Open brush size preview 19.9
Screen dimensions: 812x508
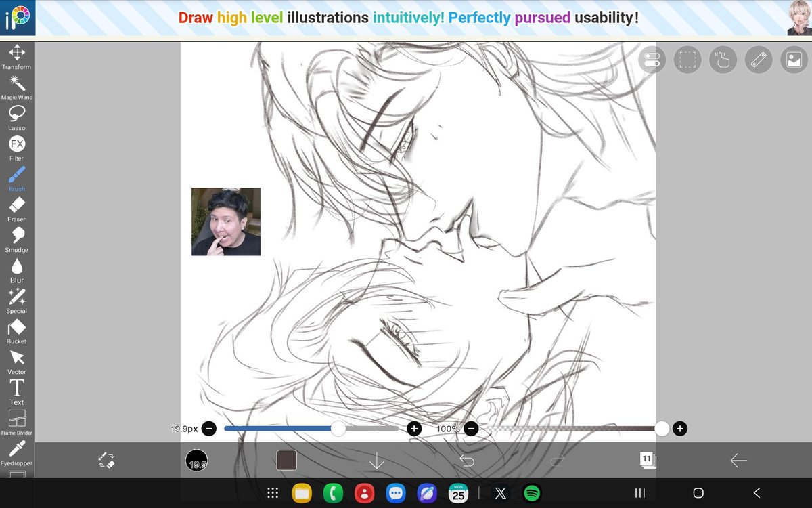pos(196,461)
